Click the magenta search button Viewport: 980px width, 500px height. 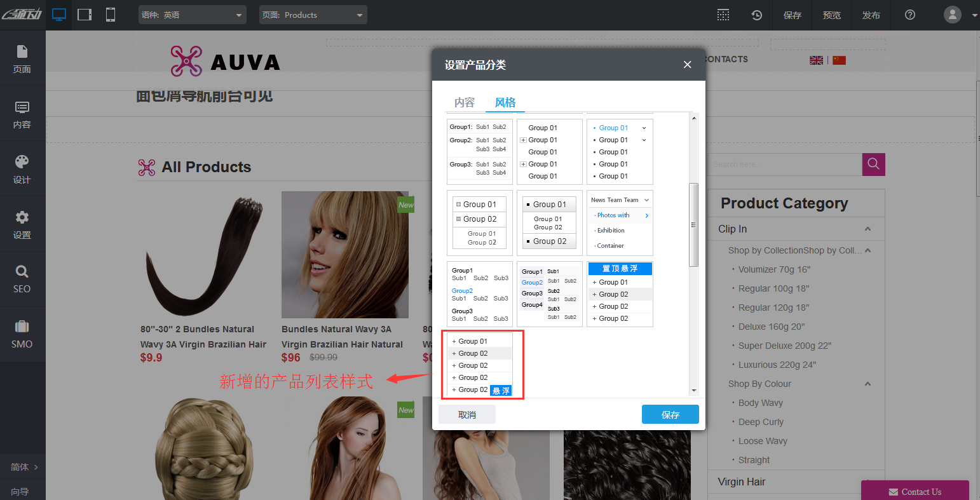tap(873, 164)
